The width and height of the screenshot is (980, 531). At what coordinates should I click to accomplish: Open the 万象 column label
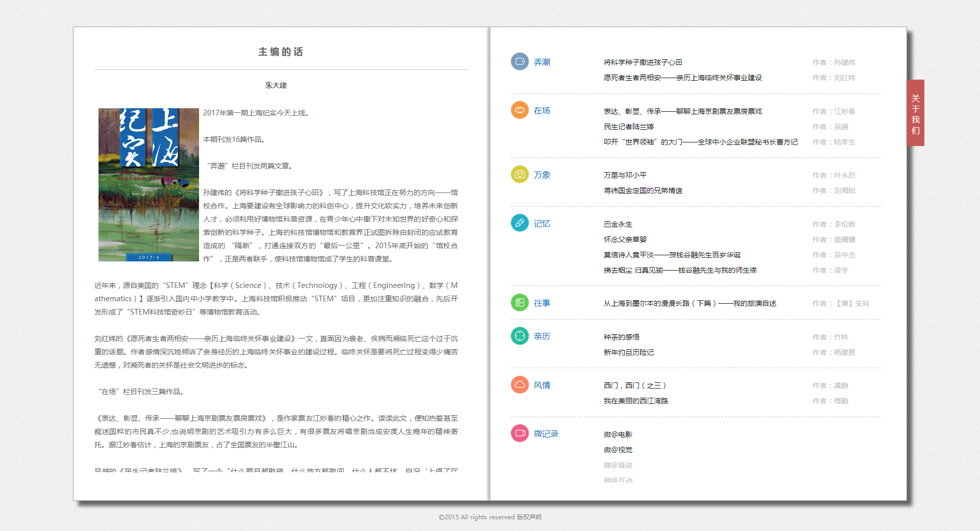(x=542, y=175)
